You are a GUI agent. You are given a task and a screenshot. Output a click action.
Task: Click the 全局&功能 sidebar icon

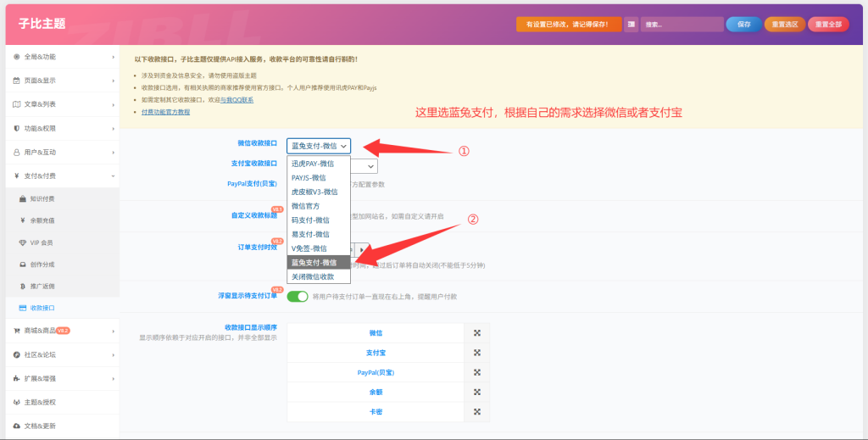coord(17,57)
